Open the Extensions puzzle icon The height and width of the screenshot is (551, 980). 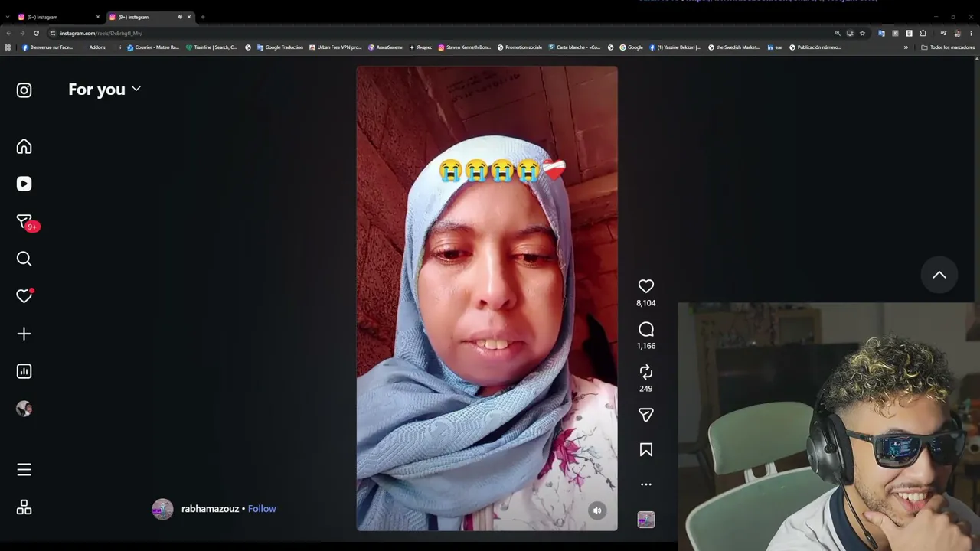[923, 33]
